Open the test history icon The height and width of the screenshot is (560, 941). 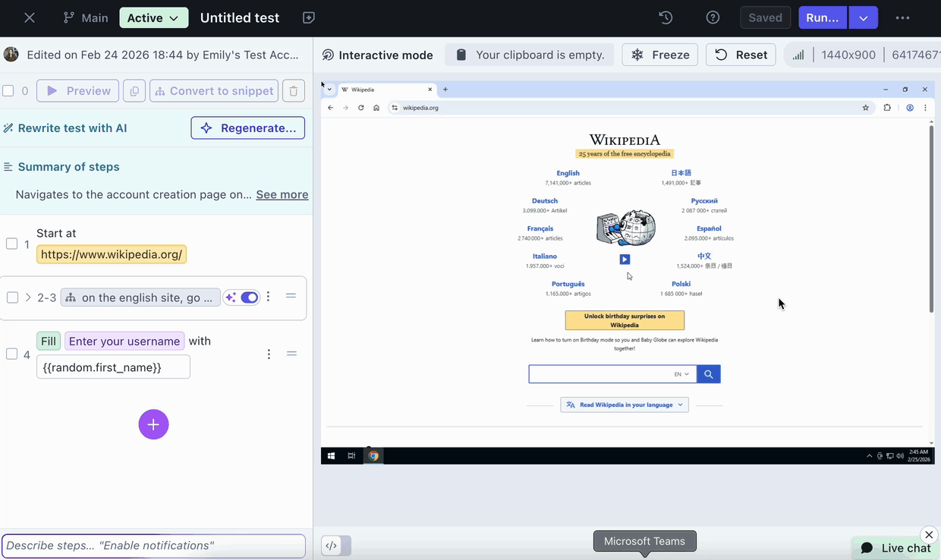coord(666,17)
